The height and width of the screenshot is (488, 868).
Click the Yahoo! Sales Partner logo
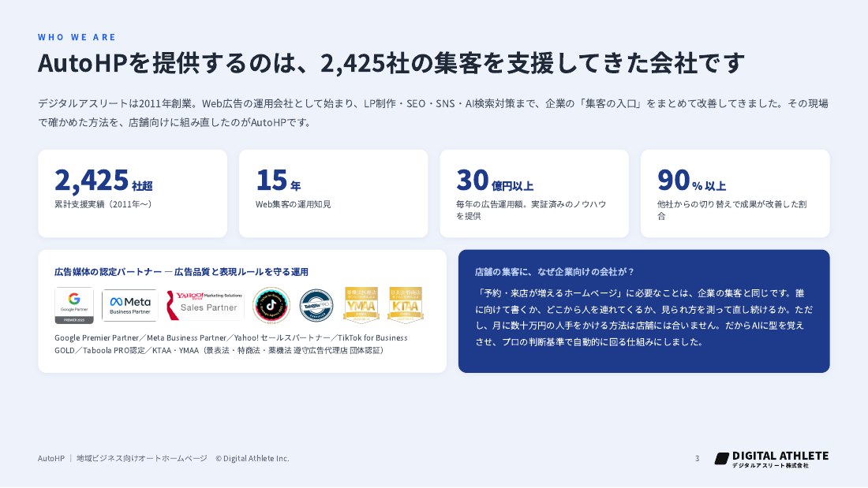click(x=205, y=305)
